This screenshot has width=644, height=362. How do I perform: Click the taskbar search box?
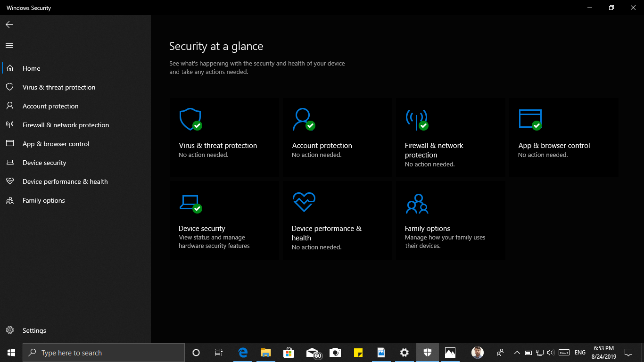(x=104, y=353)
